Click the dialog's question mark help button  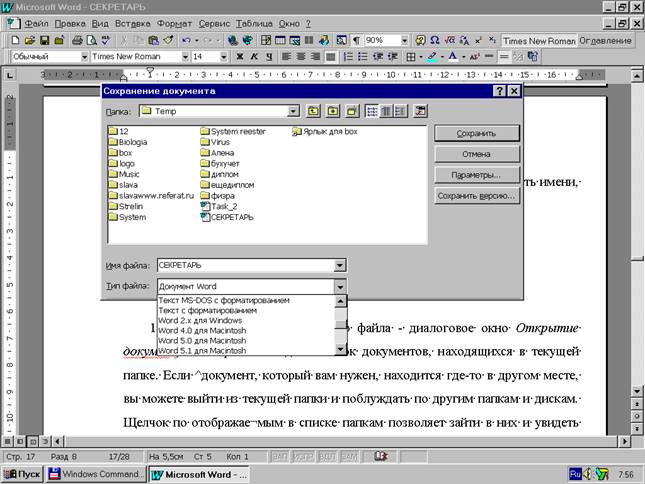[498, 91]
